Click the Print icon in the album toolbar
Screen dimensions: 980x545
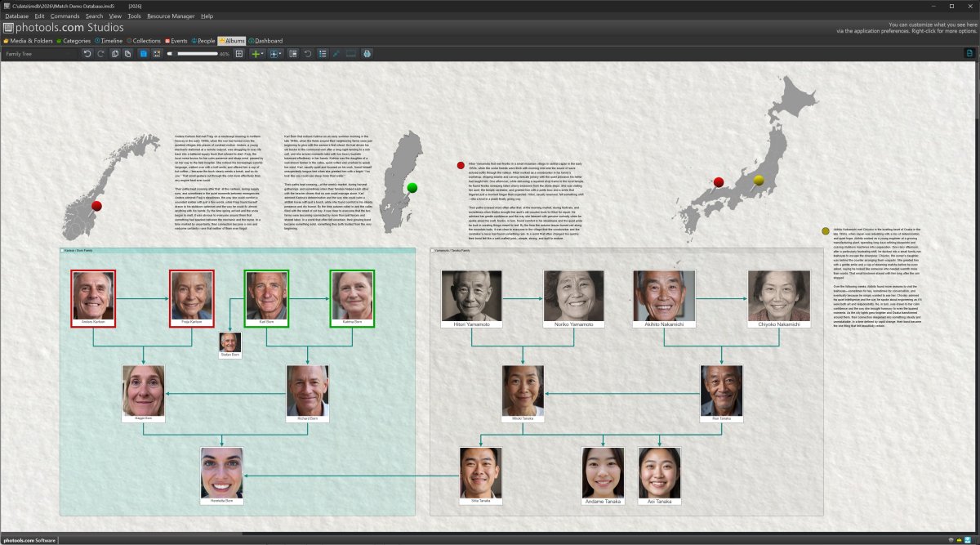[367, 54]
